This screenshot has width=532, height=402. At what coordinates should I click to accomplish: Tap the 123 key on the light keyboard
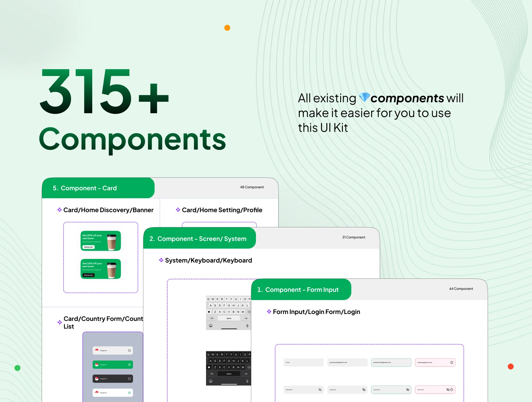tap(212, 318)
